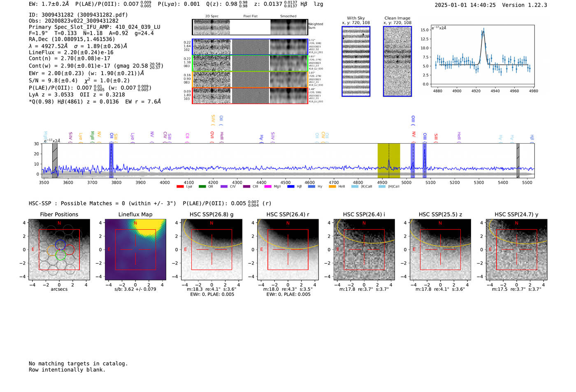Open the Gaussian line fit plot
Screen dimensions: 576x392
click(482, 56)
